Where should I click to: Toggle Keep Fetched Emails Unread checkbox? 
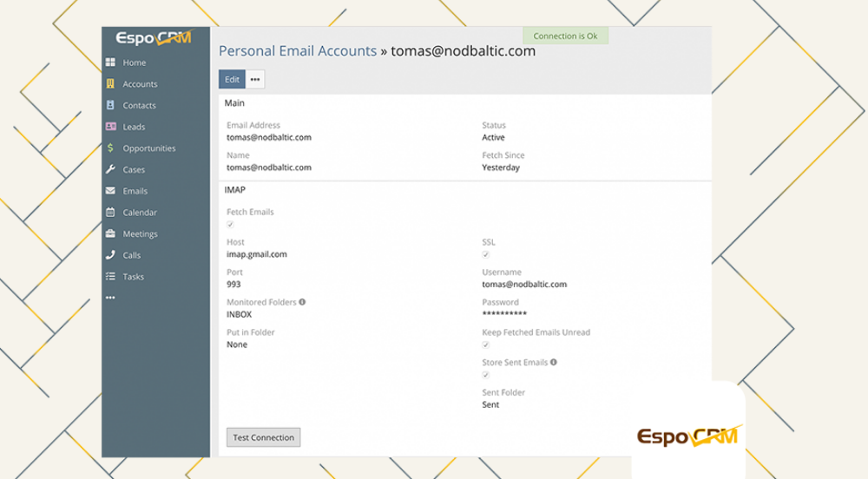point(485,344)
